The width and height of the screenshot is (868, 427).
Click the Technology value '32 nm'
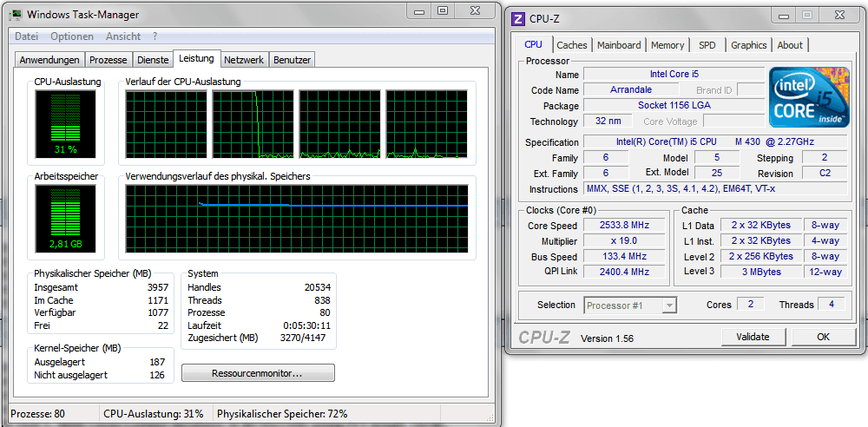click(608, 121)
